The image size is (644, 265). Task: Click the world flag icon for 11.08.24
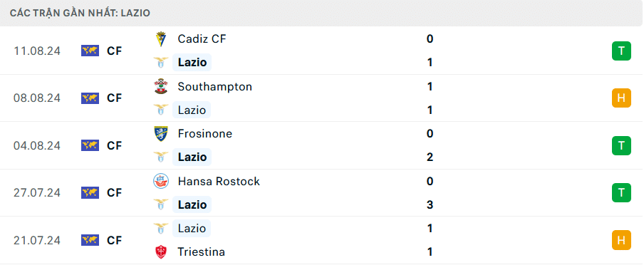[90, 51]
